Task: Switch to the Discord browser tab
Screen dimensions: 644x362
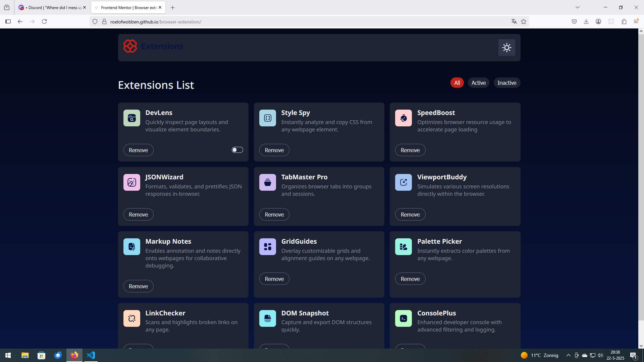Action: 50,7
